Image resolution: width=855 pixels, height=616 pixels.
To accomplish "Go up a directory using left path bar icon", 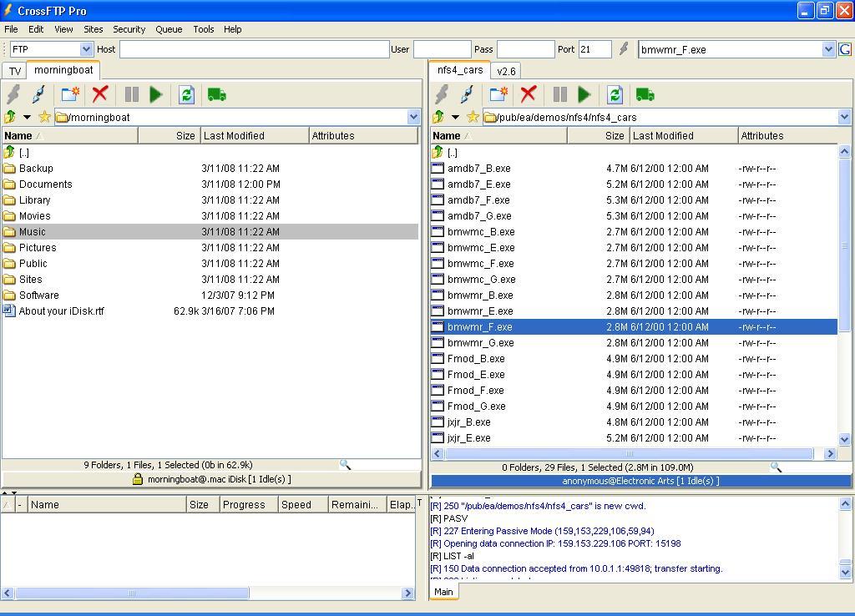I will [x=10, y=117].
